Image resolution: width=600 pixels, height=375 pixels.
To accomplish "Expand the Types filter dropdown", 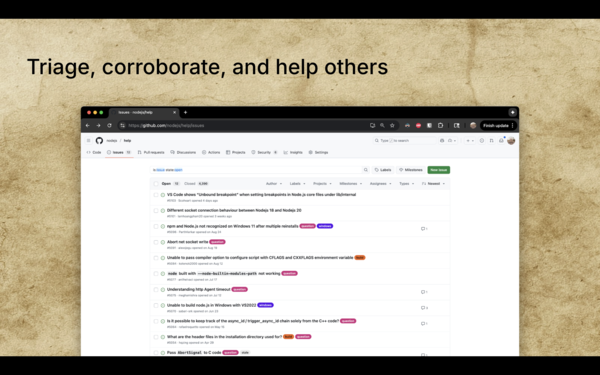I will pyautogui.click(x=407, y=184).
